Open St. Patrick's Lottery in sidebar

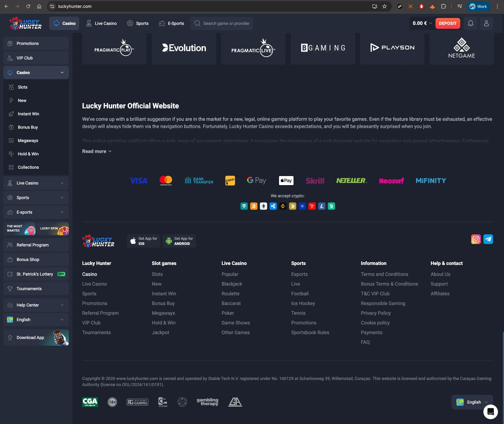36,274
